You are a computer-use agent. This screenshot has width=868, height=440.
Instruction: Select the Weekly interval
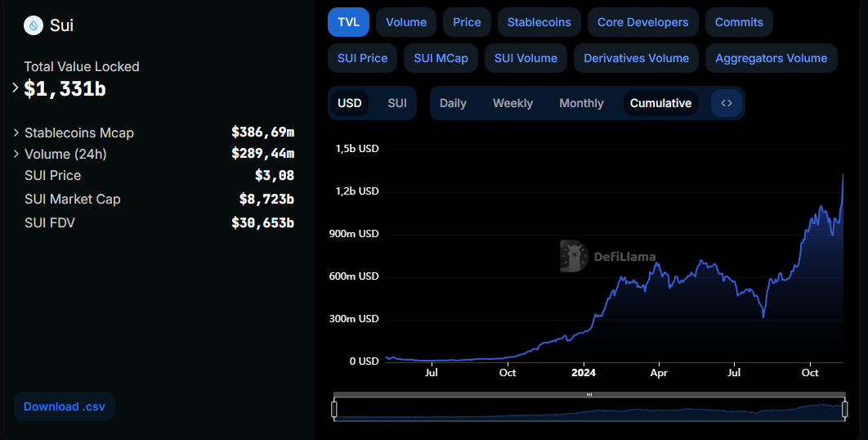pos(512,103)
